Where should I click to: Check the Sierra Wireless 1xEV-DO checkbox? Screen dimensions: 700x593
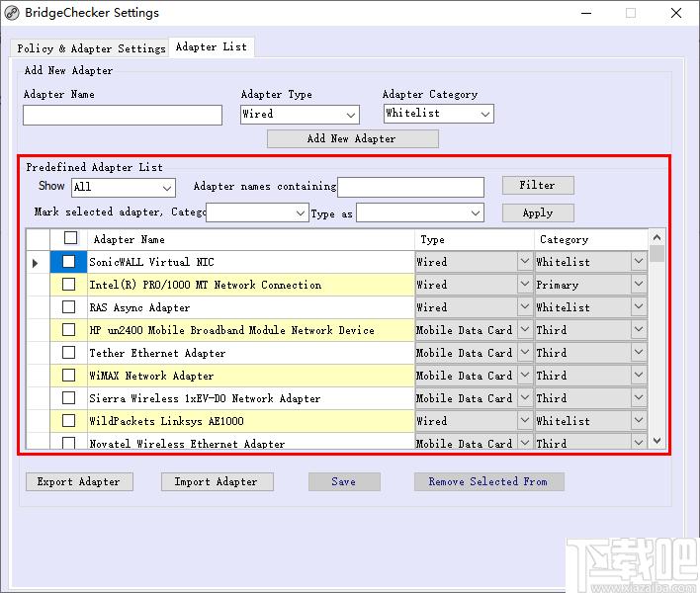(69, 398)
